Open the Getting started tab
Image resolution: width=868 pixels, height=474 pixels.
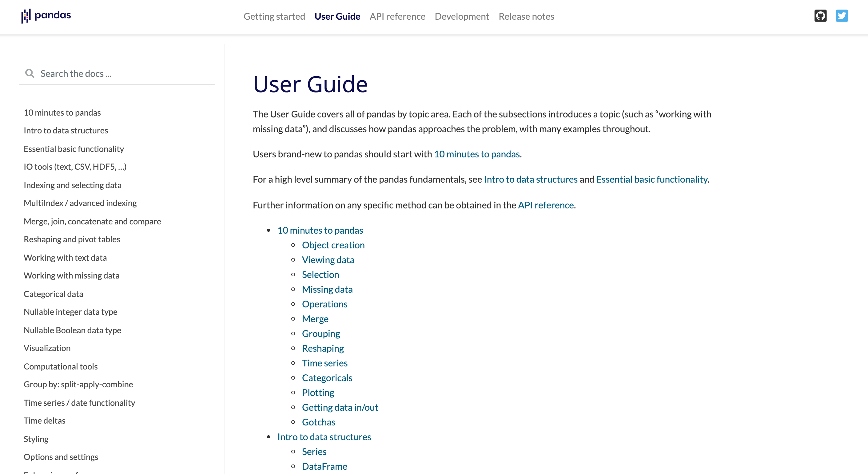[x=274, y=16]
